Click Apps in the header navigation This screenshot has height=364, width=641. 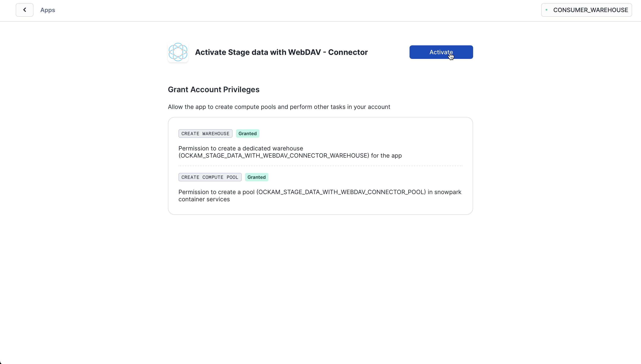[47, 10]
